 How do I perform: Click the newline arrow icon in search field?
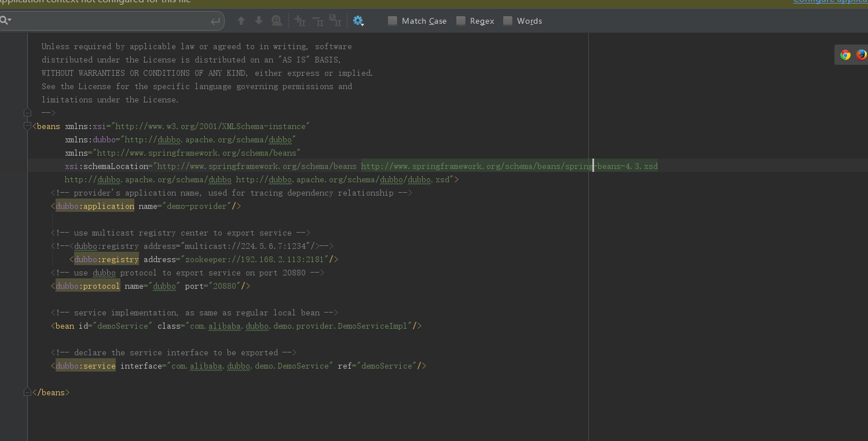click(x=215, y=21)
